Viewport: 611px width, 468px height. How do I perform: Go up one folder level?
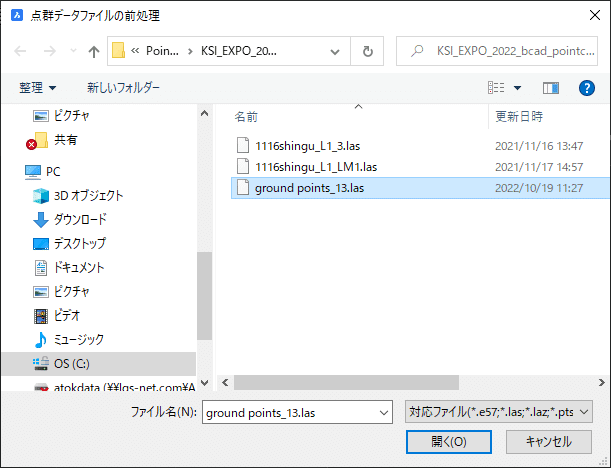point(94,51)
